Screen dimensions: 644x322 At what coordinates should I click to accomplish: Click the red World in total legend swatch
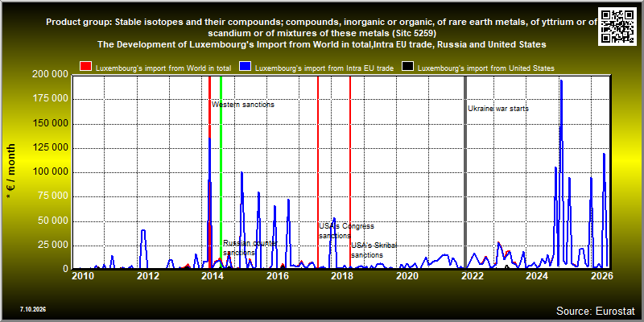(86, 68)
